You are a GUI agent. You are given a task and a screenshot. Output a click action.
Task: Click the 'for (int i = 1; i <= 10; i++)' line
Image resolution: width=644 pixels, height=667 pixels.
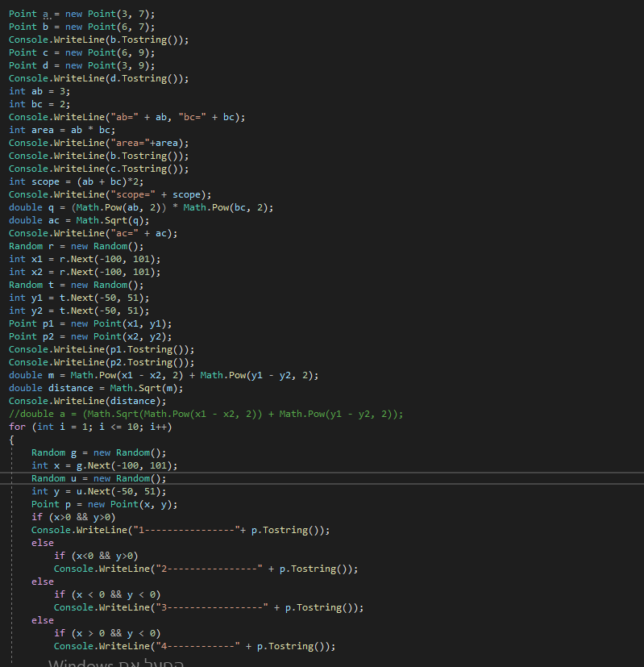(x=90, y=427)
